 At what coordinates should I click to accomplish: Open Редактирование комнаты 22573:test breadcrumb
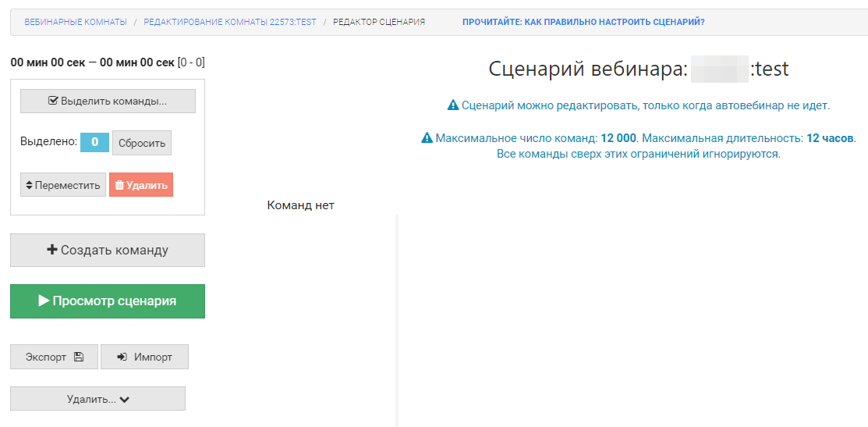[230, 22]
